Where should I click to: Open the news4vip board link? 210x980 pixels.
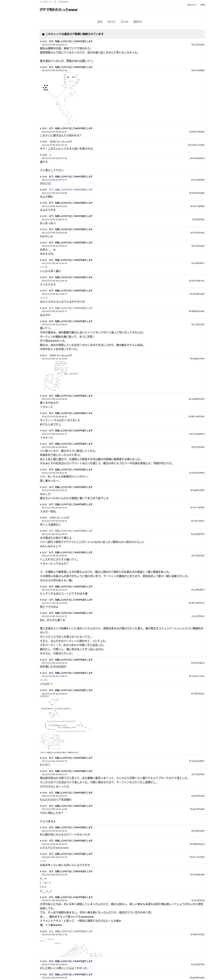63,2
